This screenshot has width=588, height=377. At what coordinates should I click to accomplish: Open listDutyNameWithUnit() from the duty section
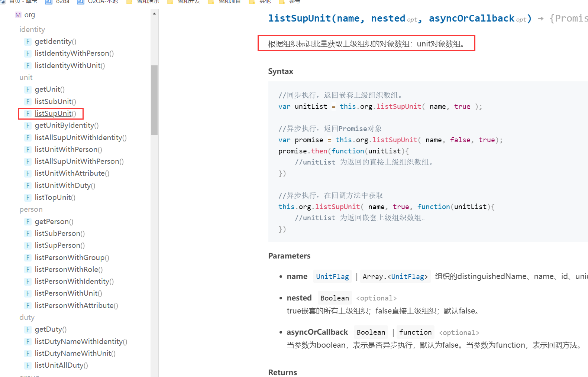(75, 354)
